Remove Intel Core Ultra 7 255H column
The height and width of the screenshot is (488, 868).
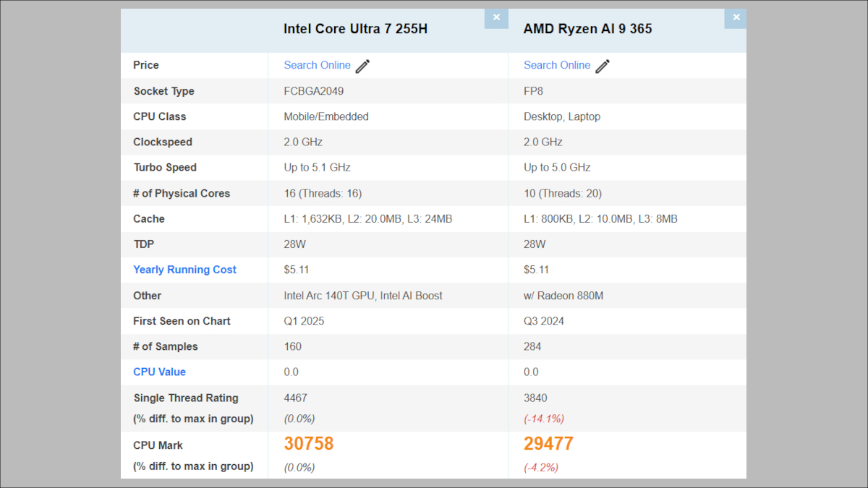[x=496, y=18]
